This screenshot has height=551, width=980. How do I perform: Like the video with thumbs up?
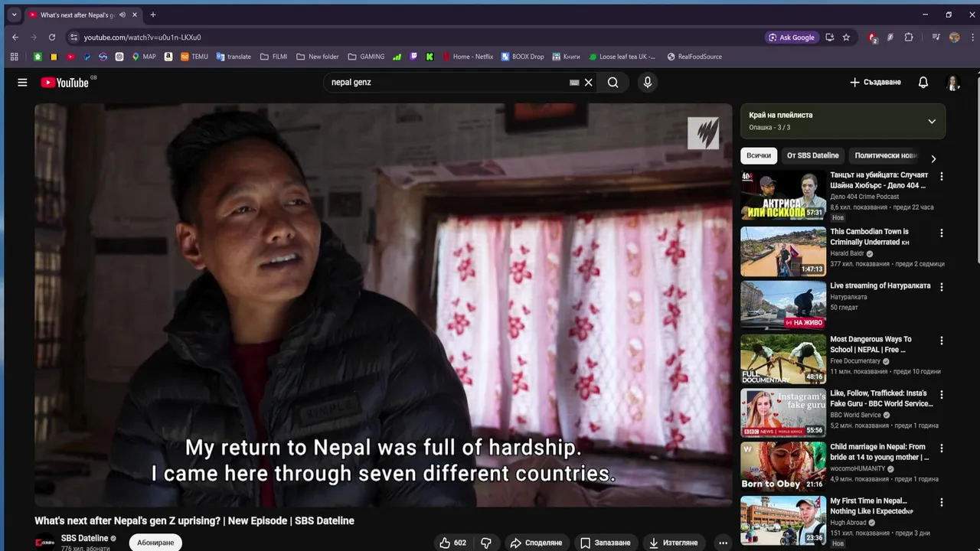point(452,543)
